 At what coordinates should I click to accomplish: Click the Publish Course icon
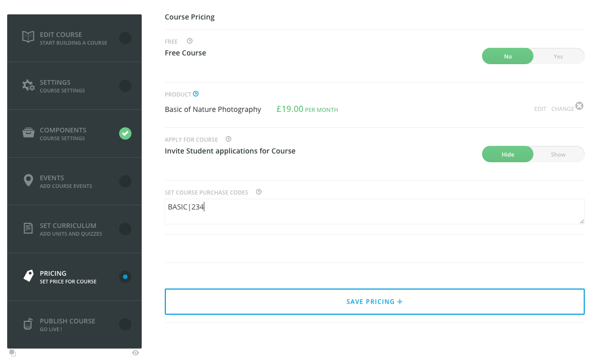[x=28, y=324]
